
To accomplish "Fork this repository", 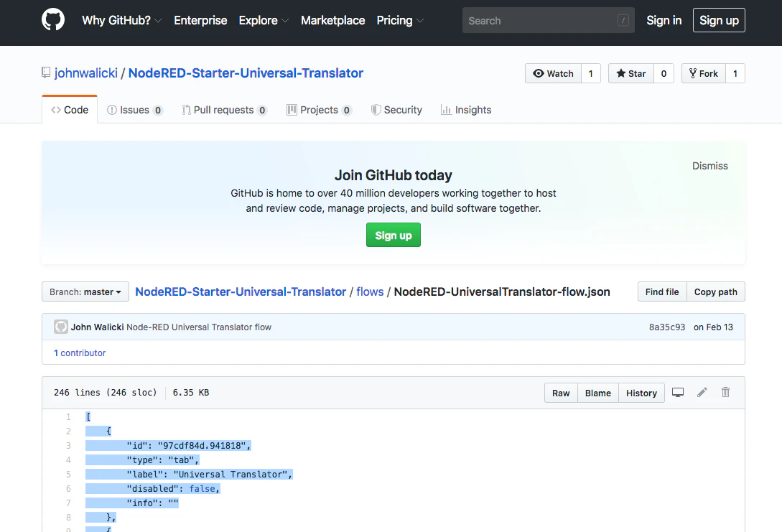I will (704, 73).
